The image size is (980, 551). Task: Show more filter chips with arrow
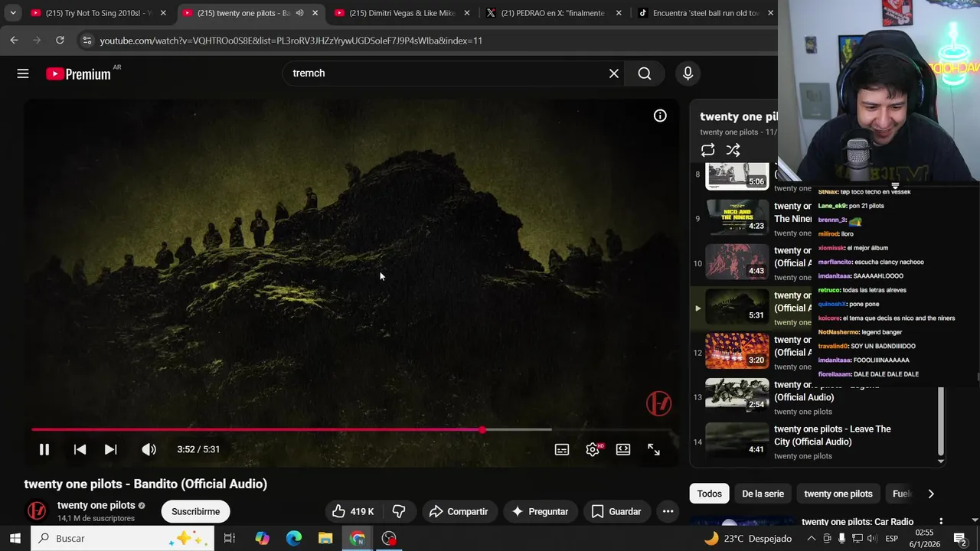point(931,494)
